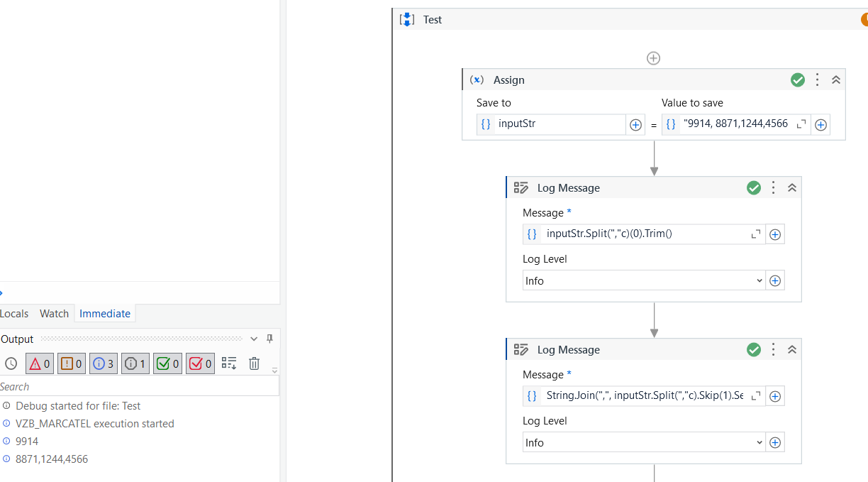Image resolution: width=868 pixels, height=482 pixels.
Task: Open the Output panel header dropdown arrow
Action: (x=253, y=339)
